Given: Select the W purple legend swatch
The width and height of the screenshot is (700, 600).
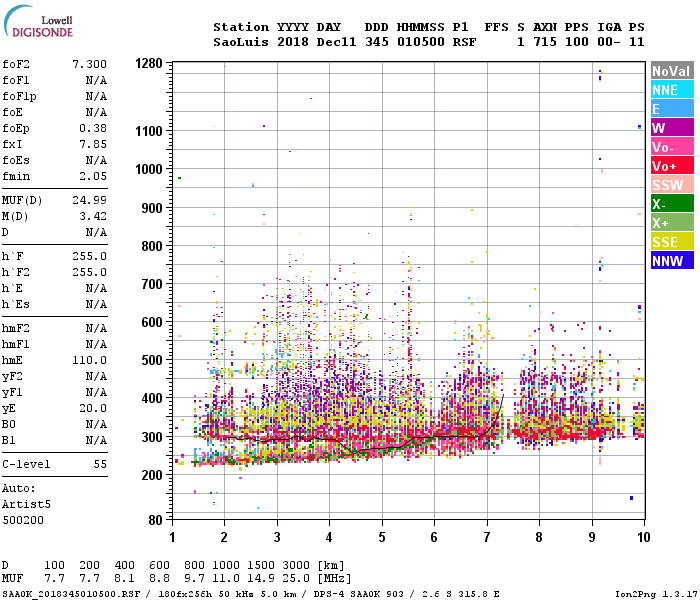Looking at the screenshot, I should (672, 128).
